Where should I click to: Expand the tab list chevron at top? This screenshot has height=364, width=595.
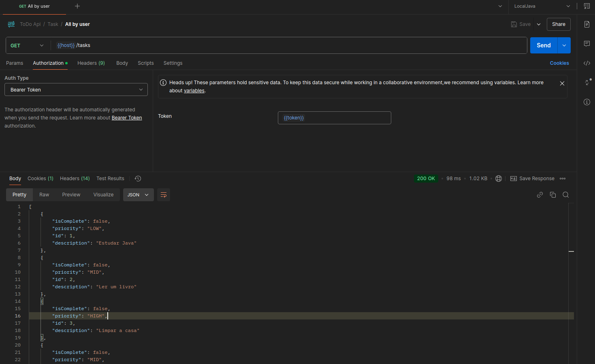(x=500, y=6)
